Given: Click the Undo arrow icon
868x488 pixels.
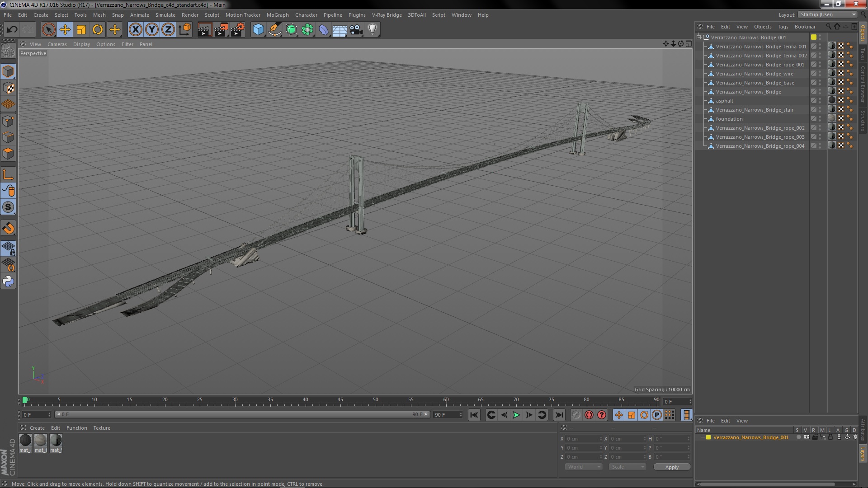Looking at the screenshot, I should point(12,30).
